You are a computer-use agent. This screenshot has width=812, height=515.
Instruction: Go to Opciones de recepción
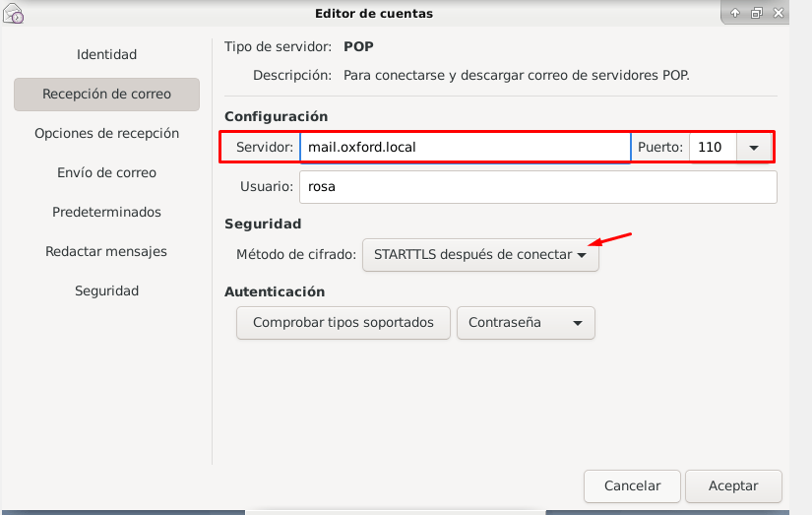point(106,133)
